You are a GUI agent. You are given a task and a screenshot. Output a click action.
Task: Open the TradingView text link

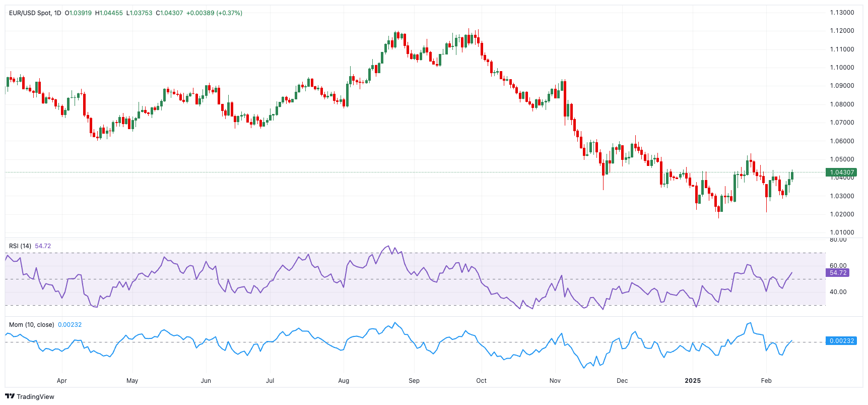tap(35, 397)
